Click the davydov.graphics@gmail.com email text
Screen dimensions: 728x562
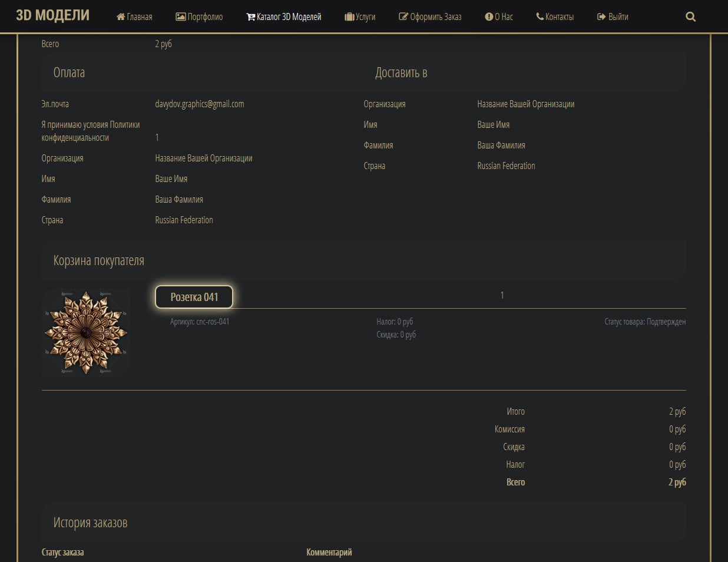click(200, 104)
